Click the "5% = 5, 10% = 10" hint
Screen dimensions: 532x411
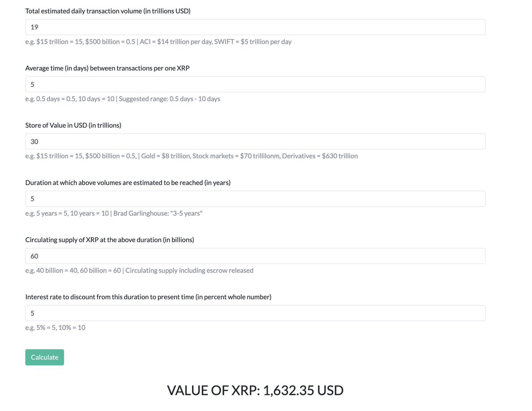pyautogui.click(x=55, y=328)
